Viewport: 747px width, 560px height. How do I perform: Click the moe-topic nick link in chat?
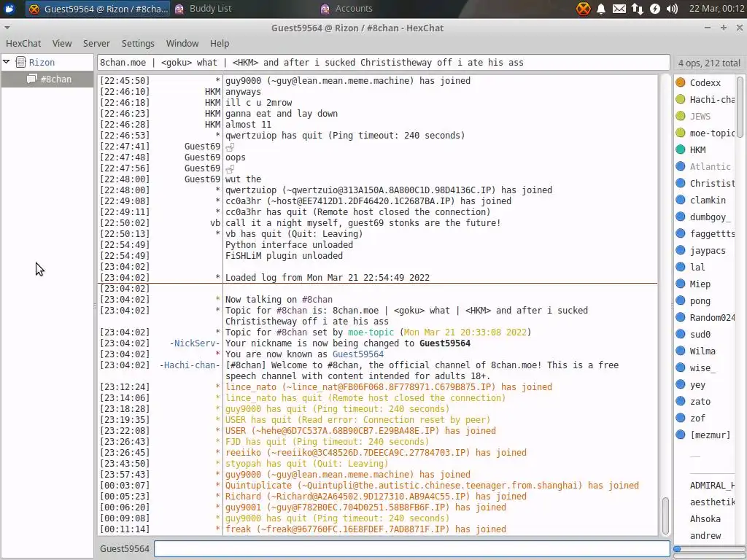click(x=371, y=332)
